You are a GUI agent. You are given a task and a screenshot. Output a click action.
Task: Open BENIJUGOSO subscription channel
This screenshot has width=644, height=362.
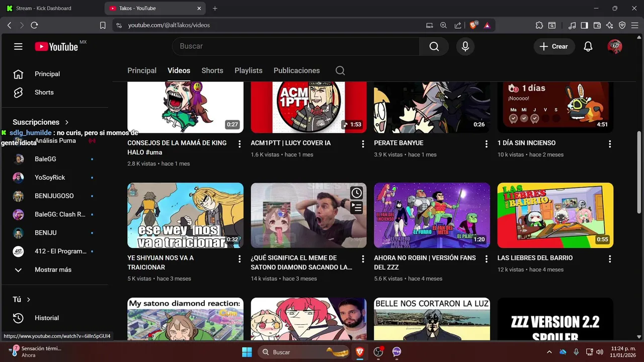pos(54,196)
